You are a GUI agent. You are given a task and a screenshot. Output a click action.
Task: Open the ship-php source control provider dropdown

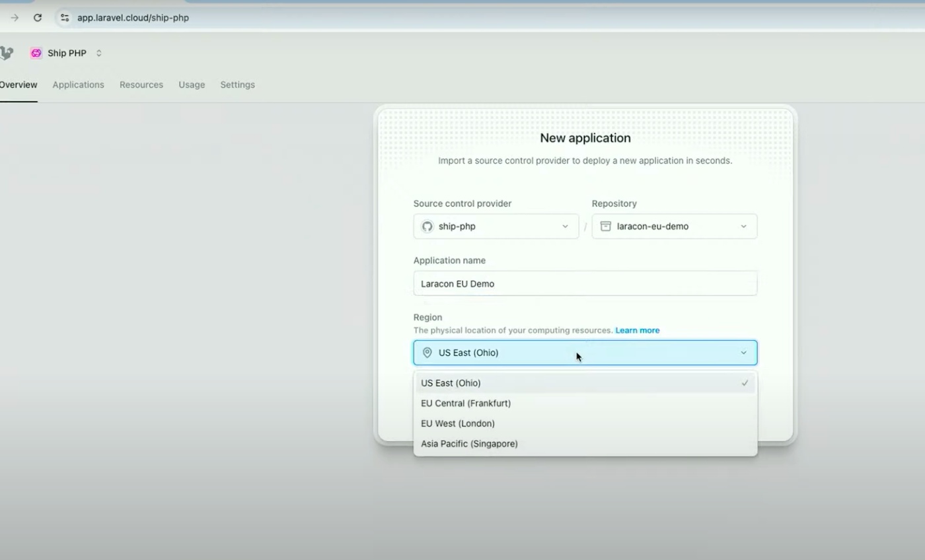tap(496, 226)
